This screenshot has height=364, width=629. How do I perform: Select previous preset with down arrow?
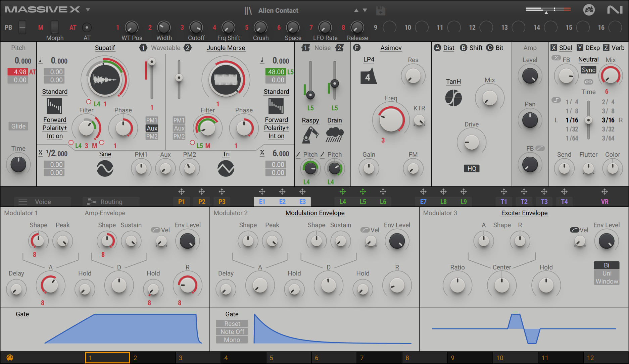(x=365, y=10)
